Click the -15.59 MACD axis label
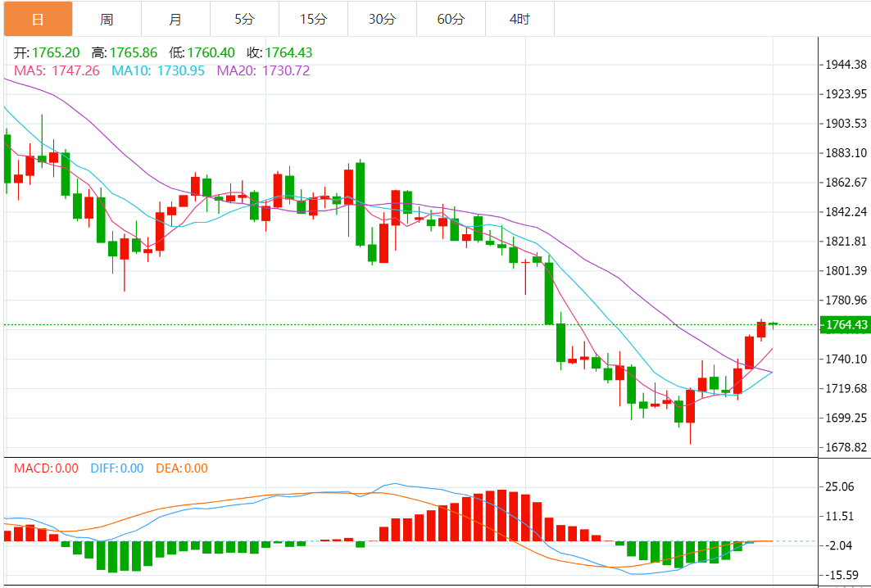This screenshot has width=871, height=588. [842, 575]
